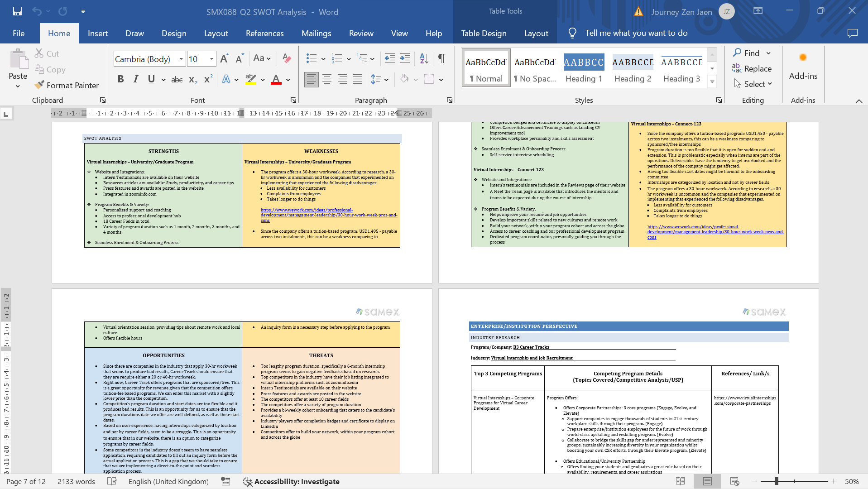
Task: Click the Tell me what you want search box
Action: pyautogui.click(x=636, y=33)
